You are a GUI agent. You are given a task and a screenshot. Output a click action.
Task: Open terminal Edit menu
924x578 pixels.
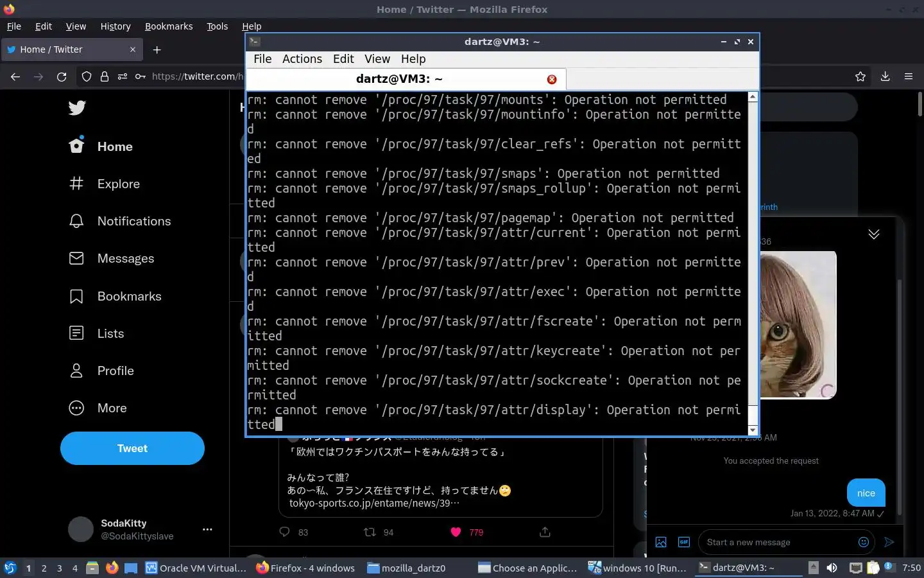[x=343, y=59]
